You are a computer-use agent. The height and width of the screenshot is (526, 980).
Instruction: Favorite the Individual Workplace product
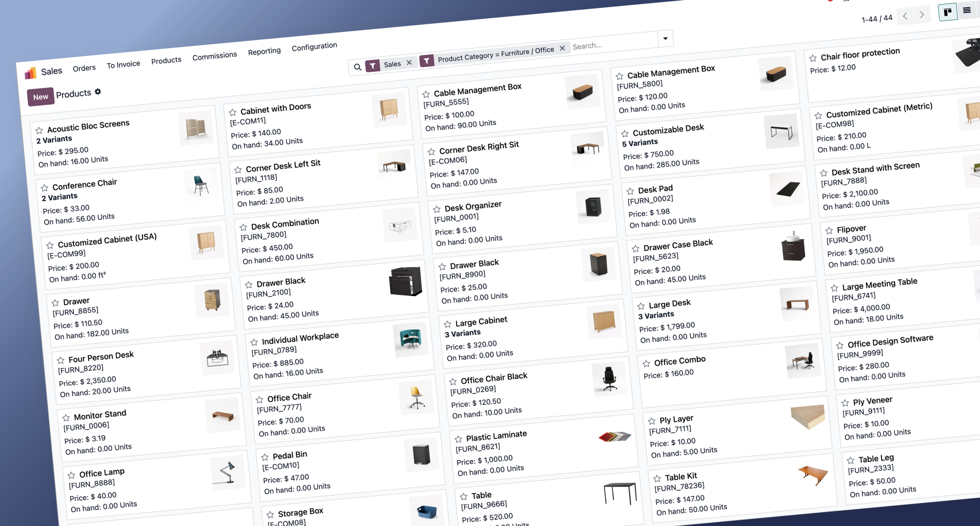click(x=254, y=342)
